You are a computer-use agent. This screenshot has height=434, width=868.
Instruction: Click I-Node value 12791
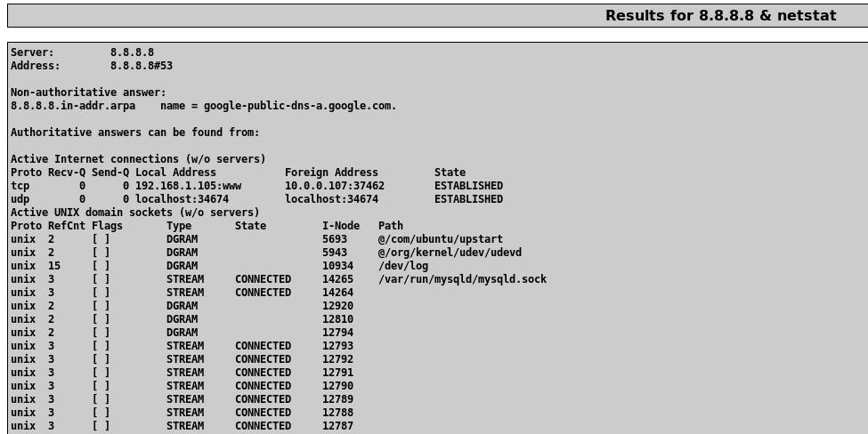tap(338, 373)
